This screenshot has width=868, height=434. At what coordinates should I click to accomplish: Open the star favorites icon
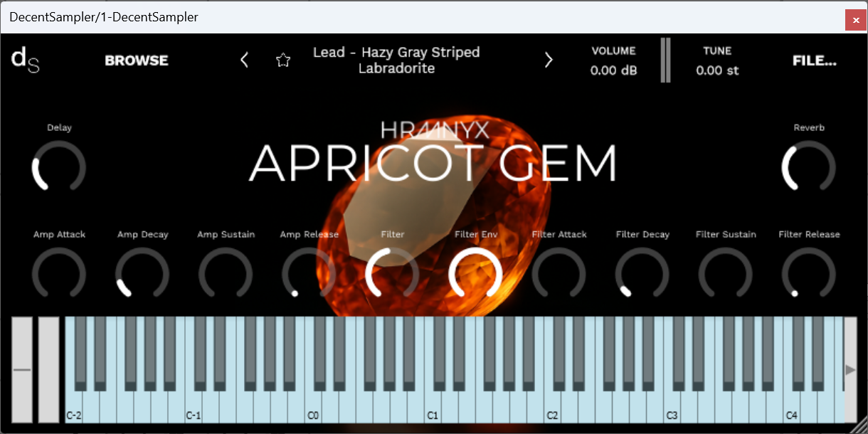[x=282, y=60]
